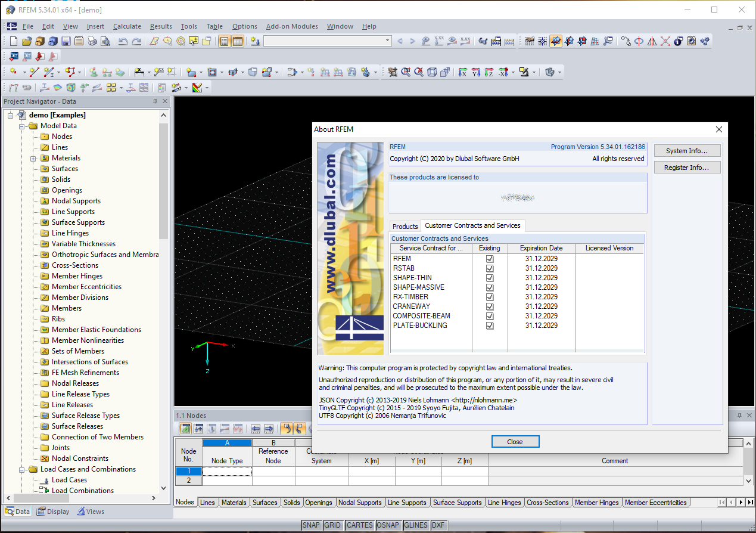Toggle the PLATE-BUCKLING service contract checkbox
Viewport: 756px width, 533px height.
(490, 326)
